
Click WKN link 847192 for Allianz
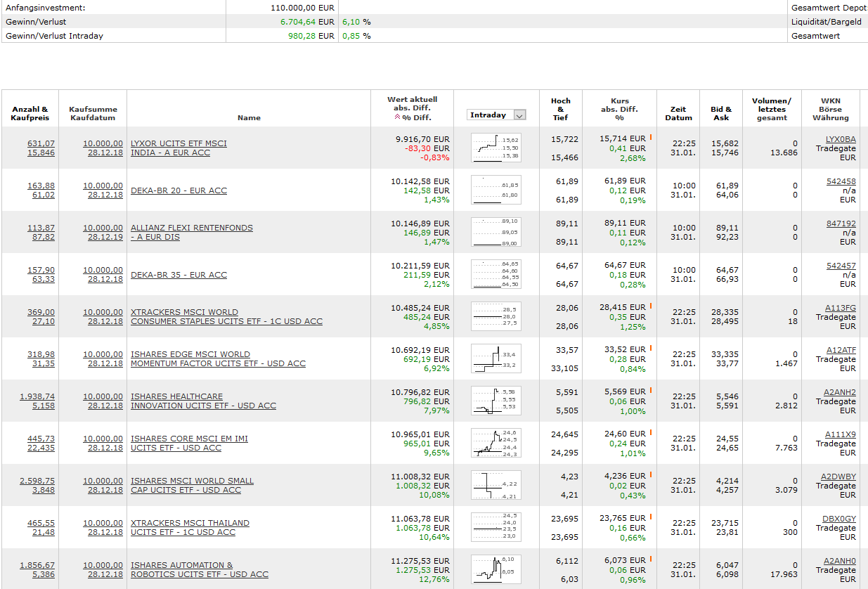(x=841, y=224)
